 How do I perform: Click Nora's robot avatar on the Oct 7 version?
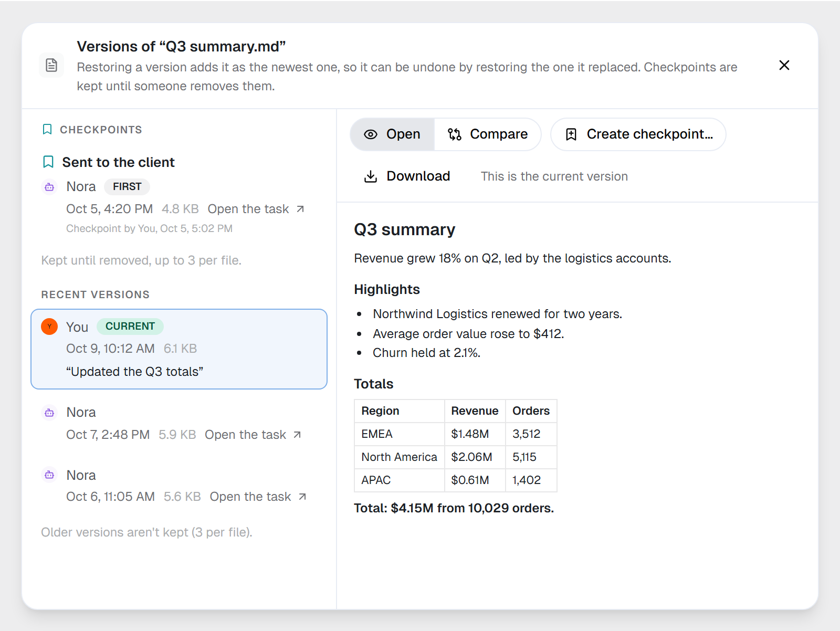click(49, 413)
